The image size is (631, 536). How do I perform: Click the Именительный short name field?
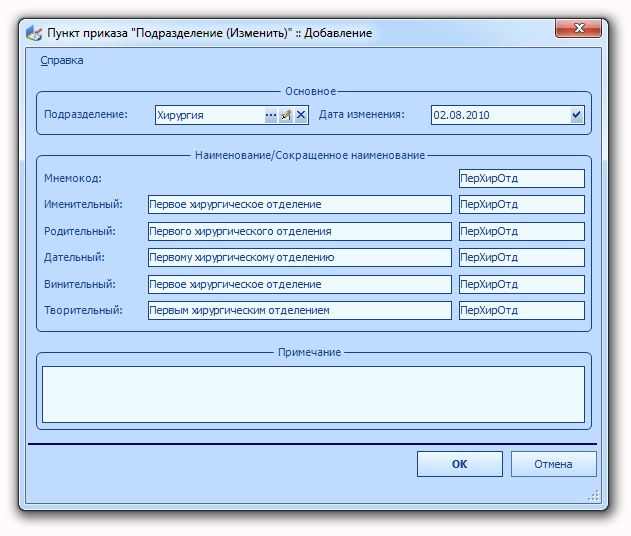[522, 204]
